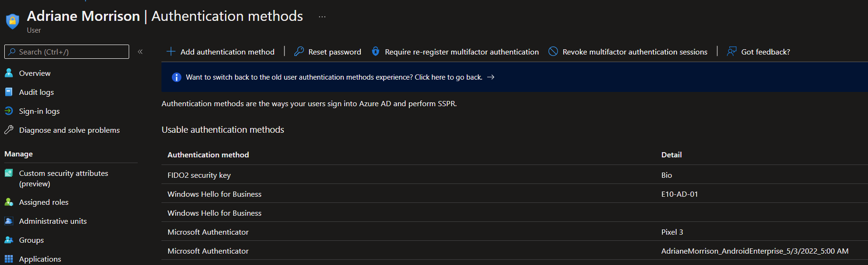
Task: Click Usable authentication methods heading
Action: click(x=223, y=129)
